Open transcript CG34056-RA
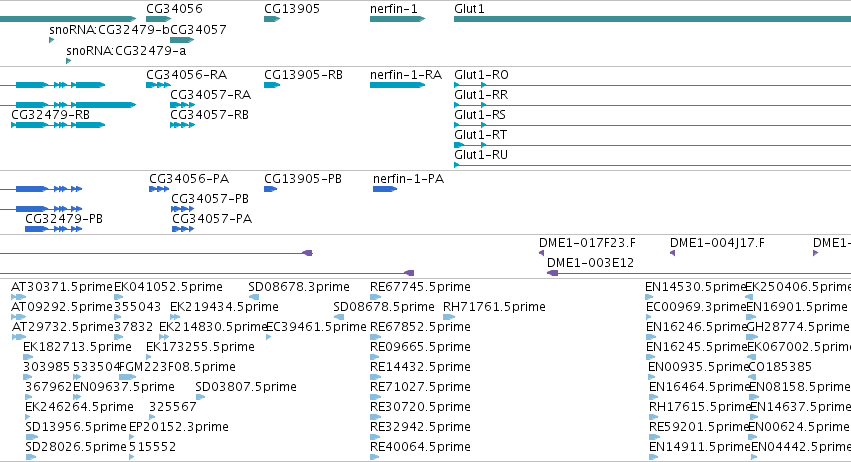This screenshot has width=851, height=462. tap(186, 74)
